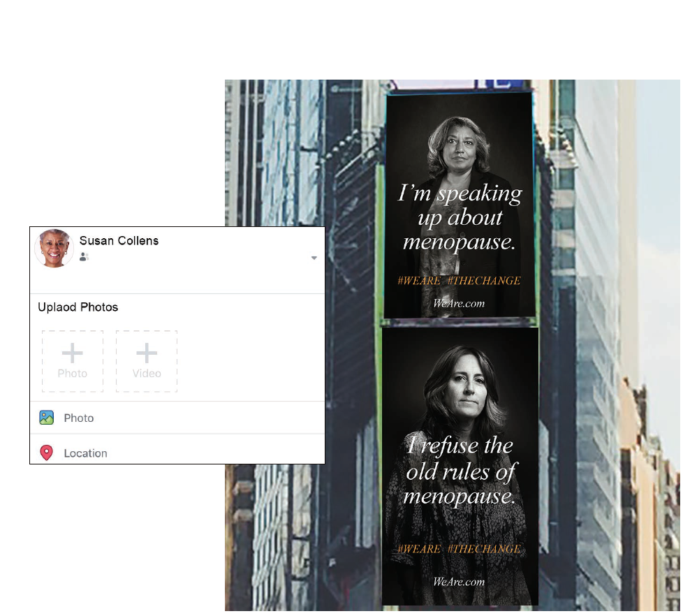The width and height of the screenshot is (683, 616).
Task: Click #WEARE #THECHANGE on the top billboard
Action: pyautogui.click(x=459, y=281)
